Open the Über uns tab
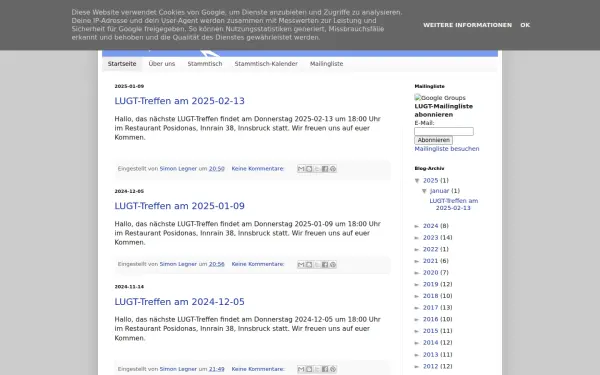This screenshot has height=375, width=600. pos(162,64)
